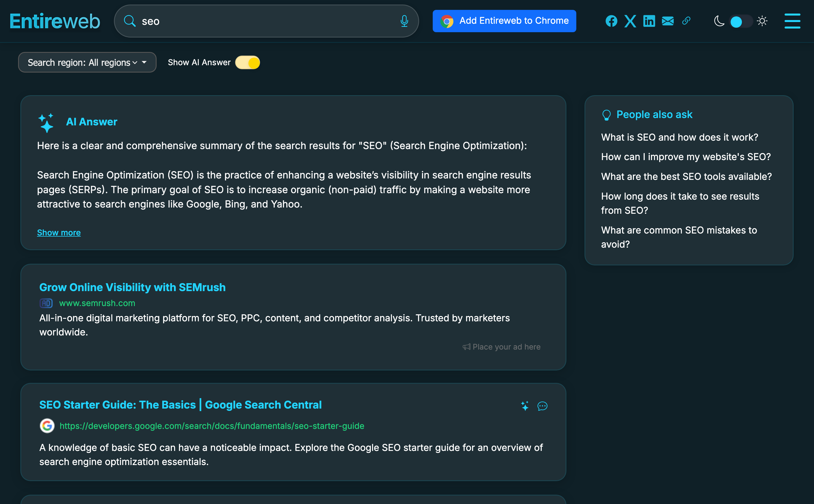Screen dimensions: 814x504
Task: Share by email envelope icon
Action: point(668,21)
